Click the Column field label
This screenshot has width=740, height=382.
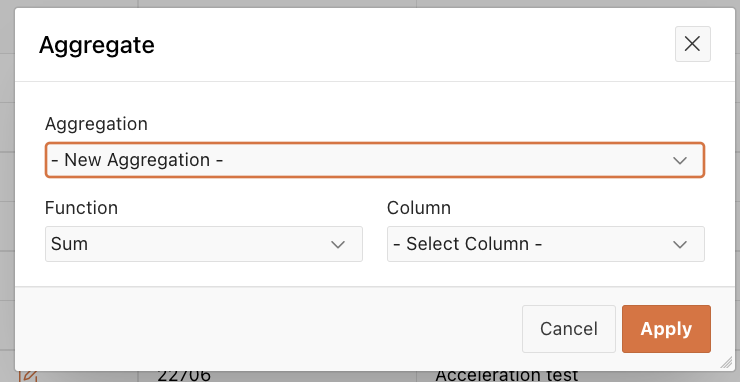pyautogui.click(x=419, y=208)
